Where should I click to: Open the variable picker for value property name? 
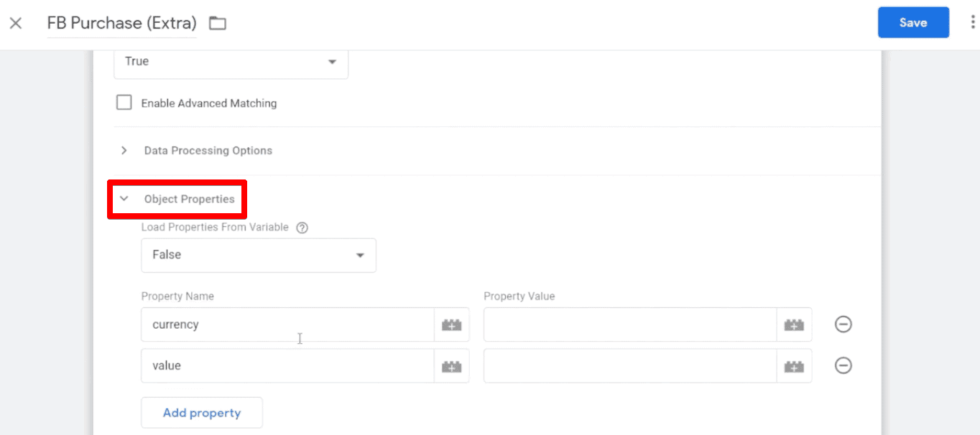pyautogui.click(x=451, y=365)
